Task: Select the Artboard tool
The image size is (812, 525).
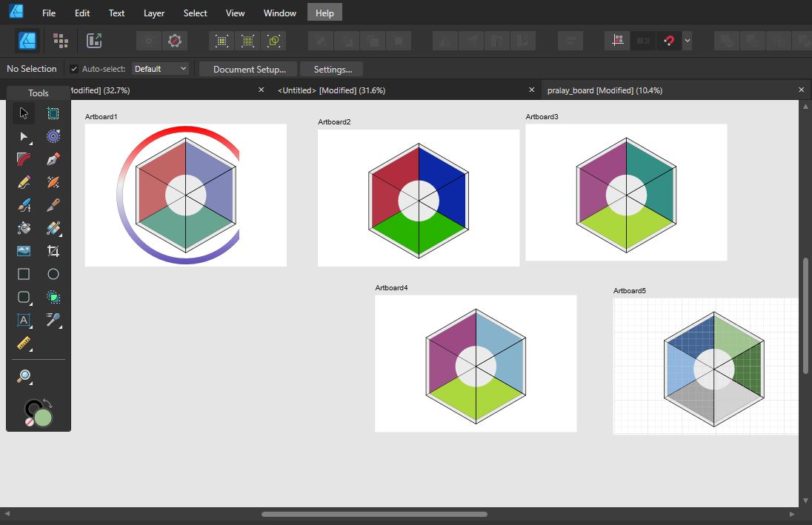Action: (53, 113)
